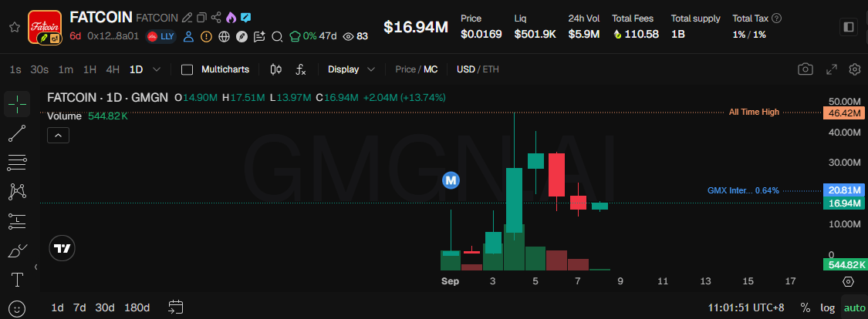Toggle log scale mode
Screen dimensions: 868x319
click(x=828, y=308)
